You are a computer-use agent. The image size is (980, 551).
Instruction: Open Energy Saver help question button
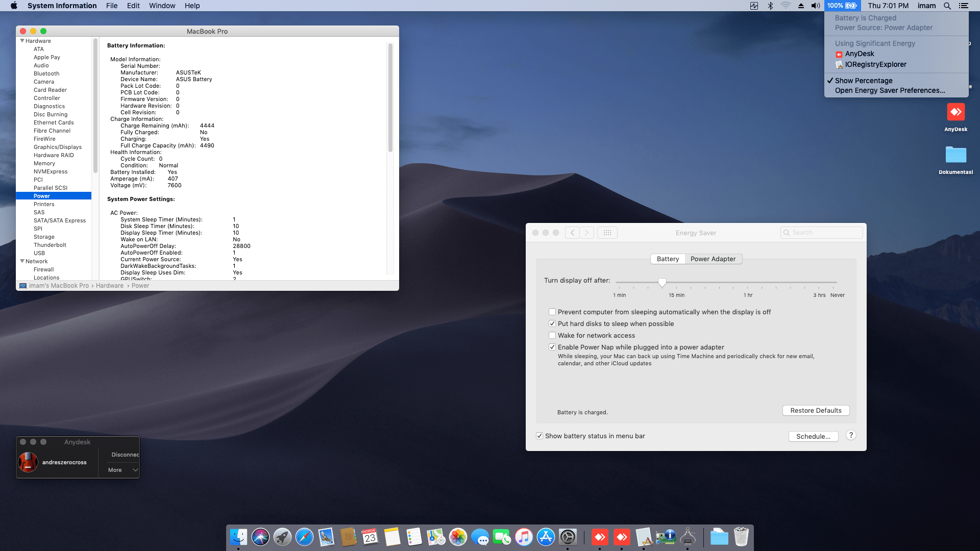(851, 435)
